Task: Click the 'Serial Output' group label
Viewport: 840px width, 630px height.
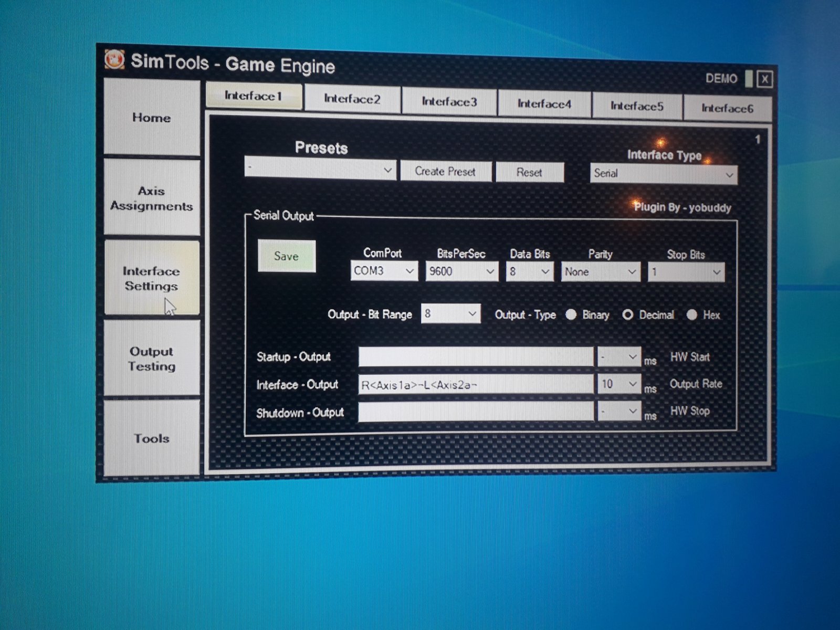Action: pyautogui.click(x=283, y=216)
